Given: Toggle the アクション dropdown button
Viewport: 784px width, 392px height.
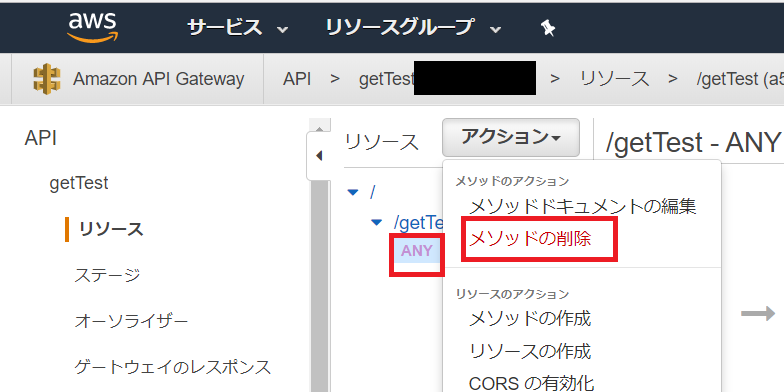Looking at the screenshot, I should pyautogui.click(x=510, y=137).
